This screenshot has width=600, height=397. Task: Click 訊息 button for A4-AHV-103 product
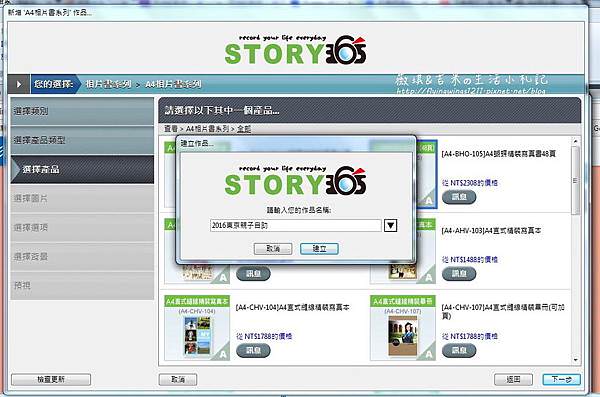[x=459, y=274]
